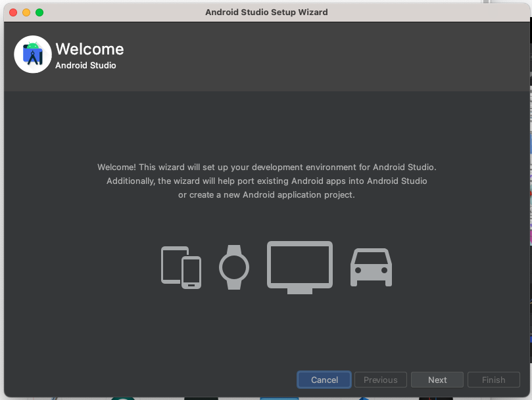Click the Cancel button
The width and height of the screenshot is (532, 400).
coord(324,380)
